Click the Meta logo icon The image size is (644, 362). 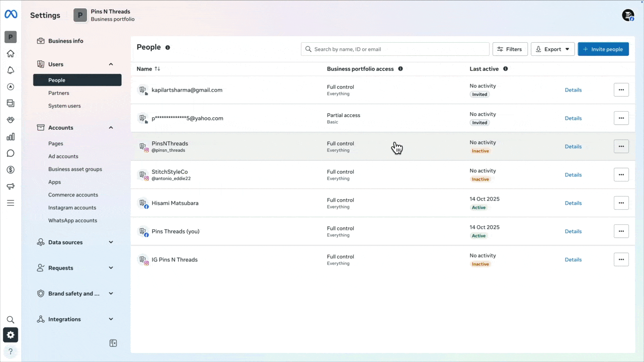pyautogui.click(x=11, y=15)
